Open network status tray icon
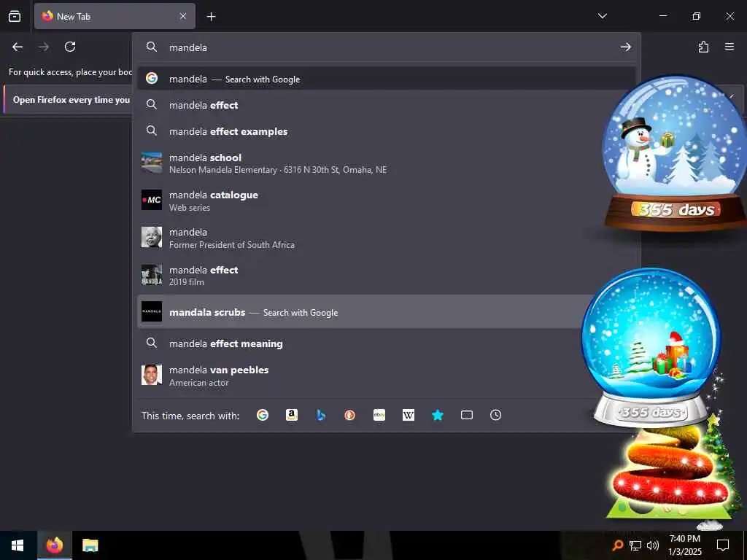This screenshot has width=747, height=560. 635,545
